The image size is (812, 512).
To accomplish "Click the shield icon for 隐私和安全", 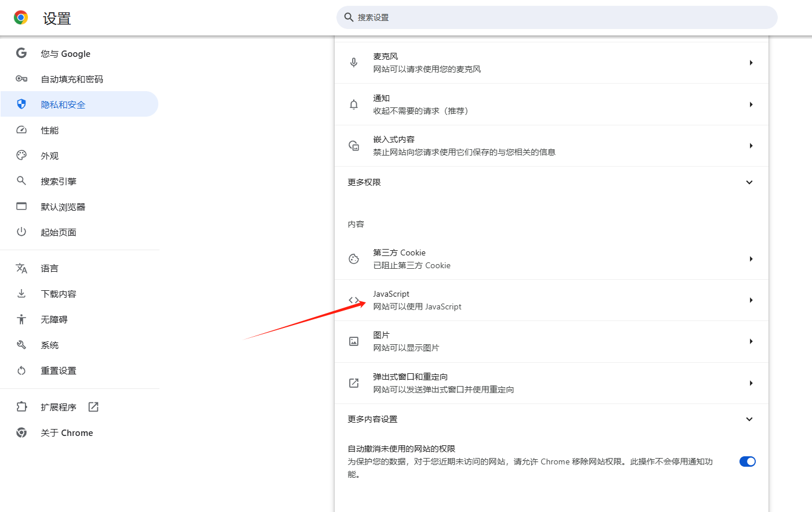I will (x=21, y=104).
